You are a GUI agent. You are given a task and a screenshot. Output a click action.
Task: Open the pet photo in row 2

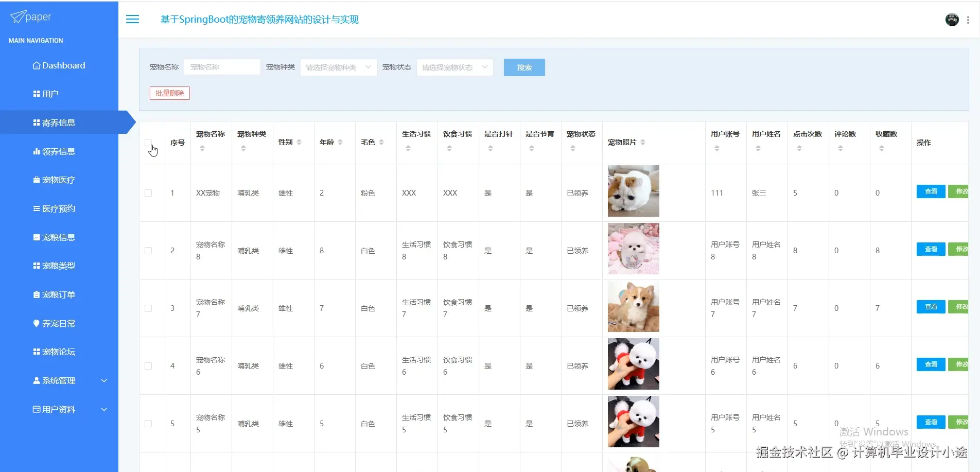click(633, 249)
